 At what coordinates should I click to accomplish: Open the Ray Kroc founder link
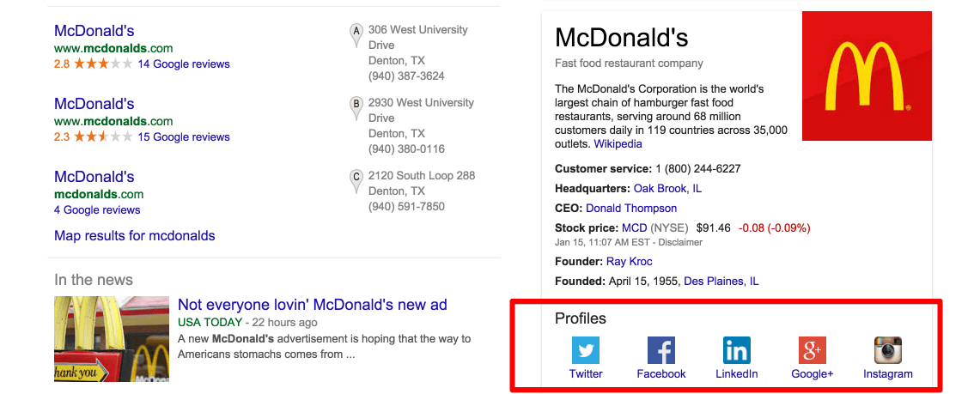[629, 261]
